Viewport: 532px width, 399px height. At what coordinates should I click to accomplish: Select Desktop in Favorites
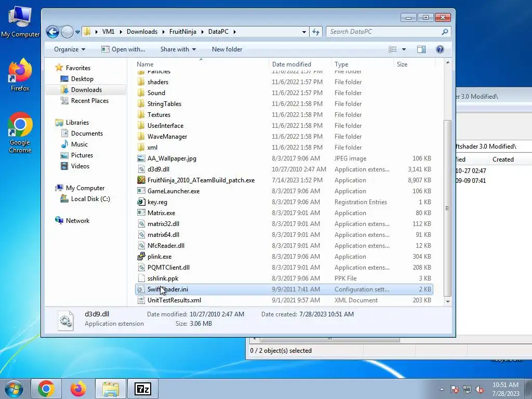click(x=82, y=79)
